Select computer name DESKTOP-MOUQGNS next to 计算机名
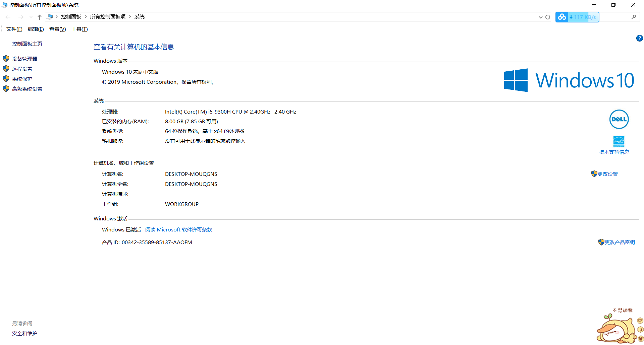This screenshot has width=644, height=345. pos(191,174)
